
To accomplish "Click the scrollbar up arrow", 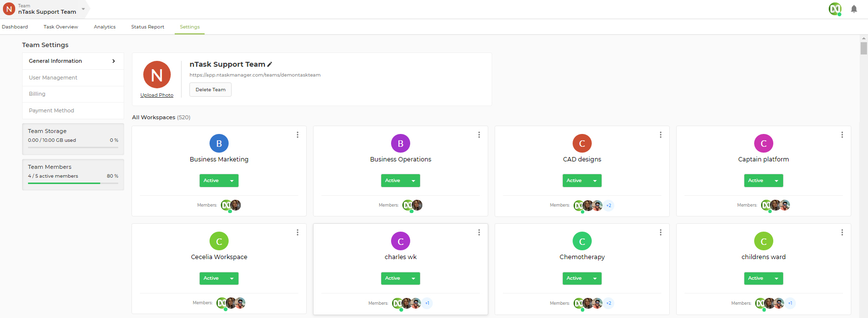I will (x=864, y=38).
